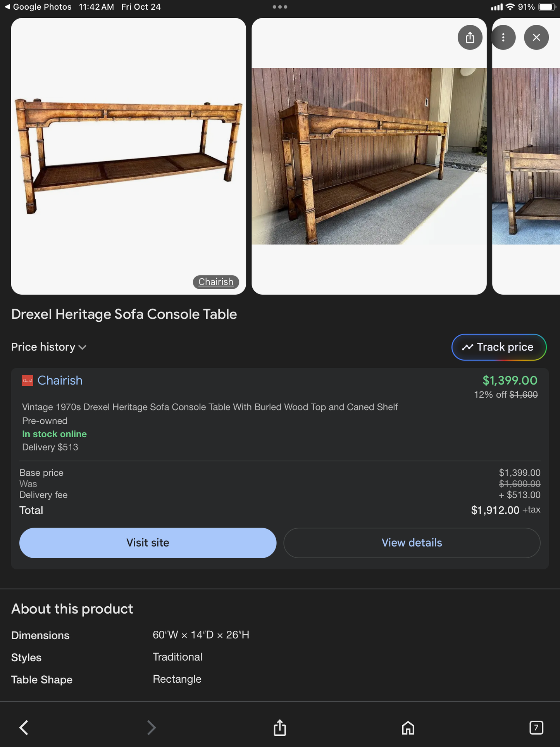Close the product overlay with X
The image size is (560, 747).
click(x=536, y=38)
